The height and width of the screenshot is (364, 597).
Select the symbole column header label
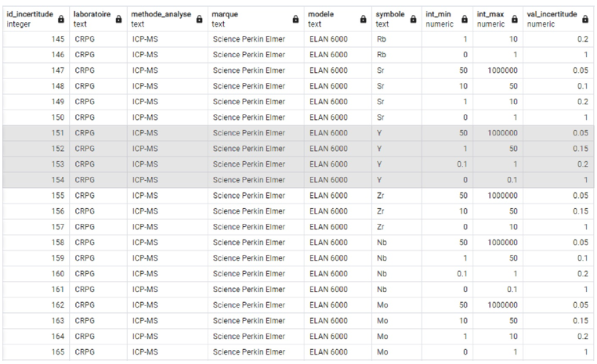coord(390,15)
